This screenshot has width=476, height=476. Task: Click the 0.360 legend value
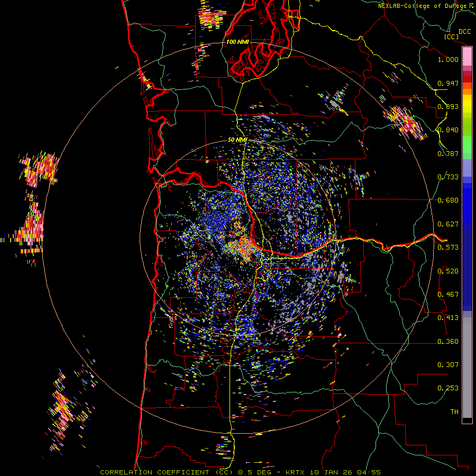[448, 342]
